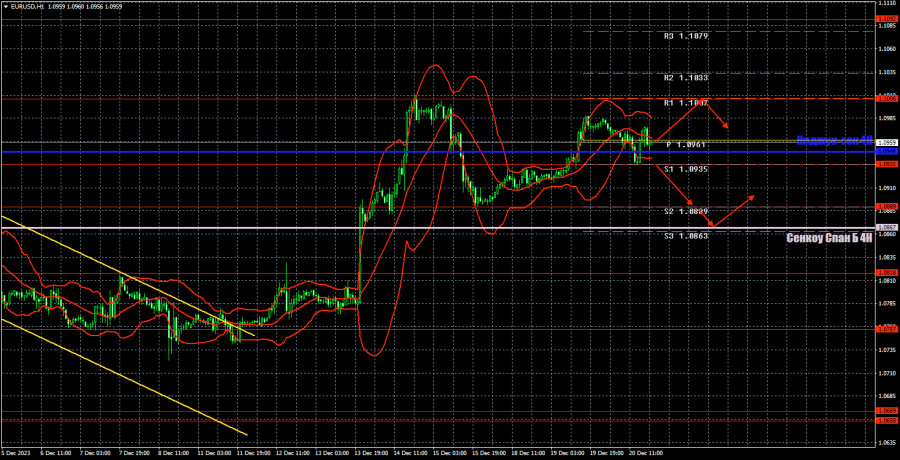This screenshot has height=460, width=900.
Task: Click the 7 Dec 19:00 time label
Action: point(134,453)
